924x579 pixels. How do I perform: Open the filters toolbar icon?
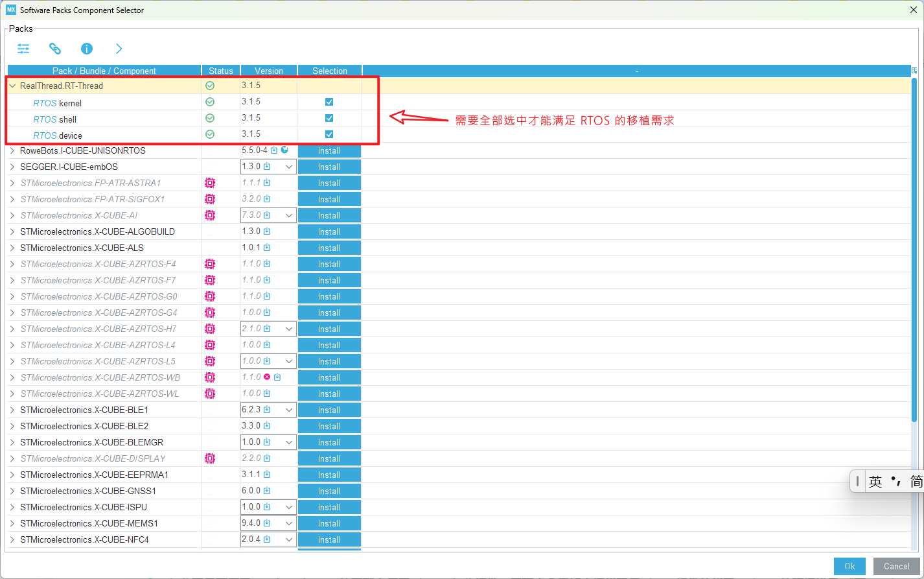(x=23, y=49)
